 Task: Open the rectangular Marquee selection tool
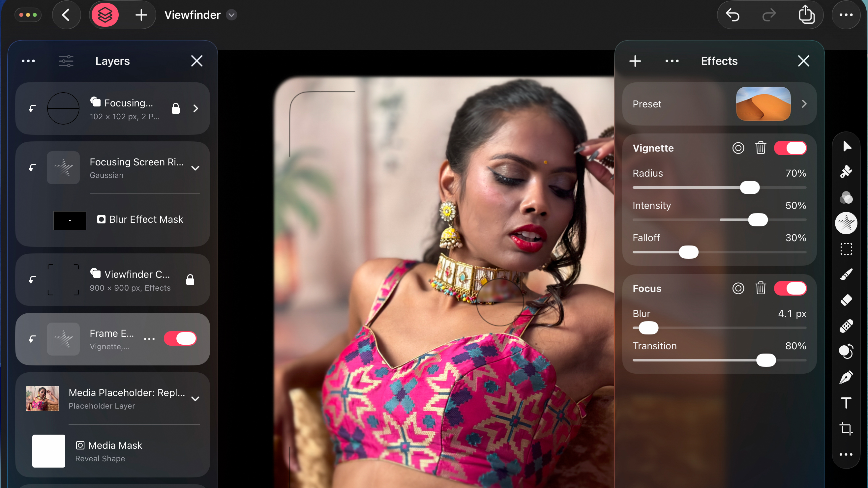[846, 248]
